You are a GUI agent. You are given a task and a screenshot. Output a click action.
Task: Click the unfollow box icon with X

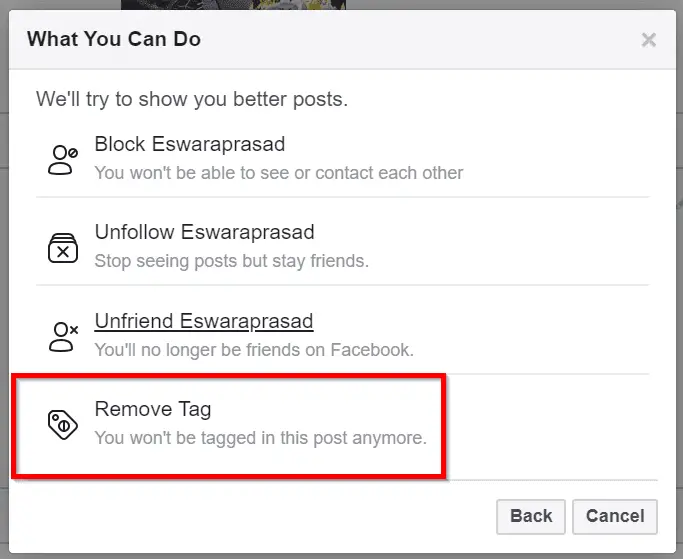(63, 248)
